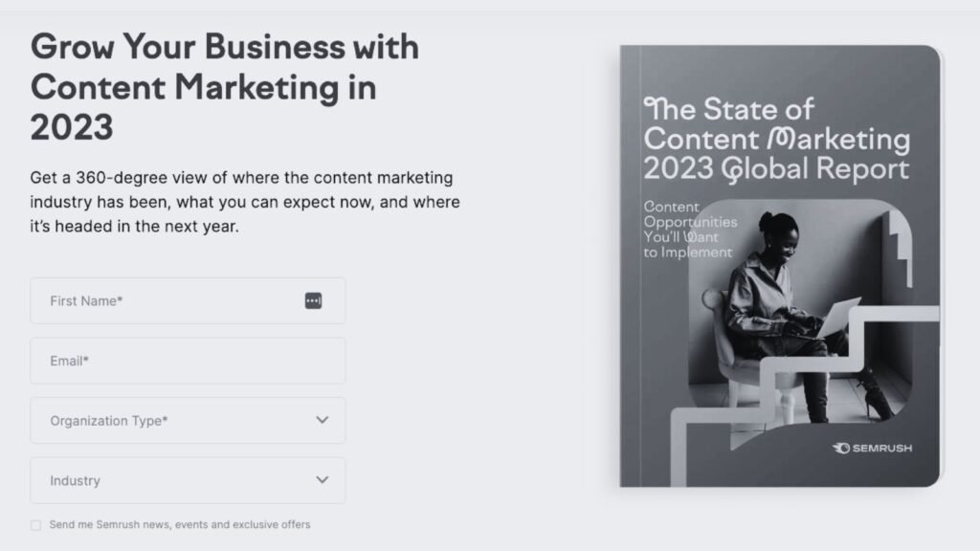Viewport: 980px width, 551px height.
Task: Click the Semrush fireball logo icon
Action: click(x=841, y=448)
